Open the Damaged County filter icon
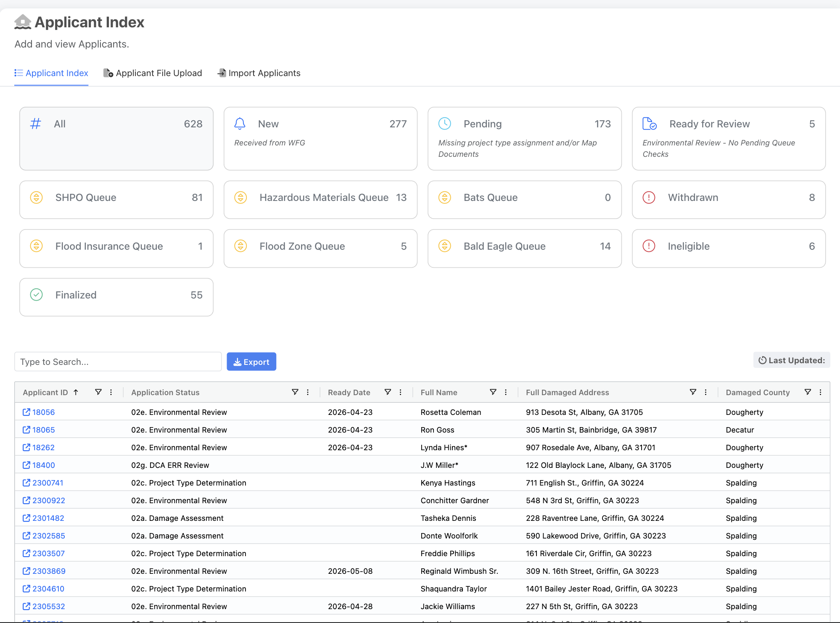 pyautogui.click(x=808, y=392)
